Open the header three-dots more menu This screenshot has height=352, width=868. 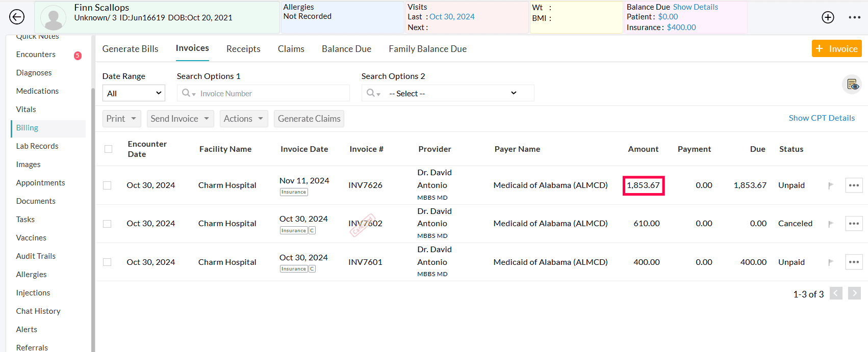[x=854, y=17]
